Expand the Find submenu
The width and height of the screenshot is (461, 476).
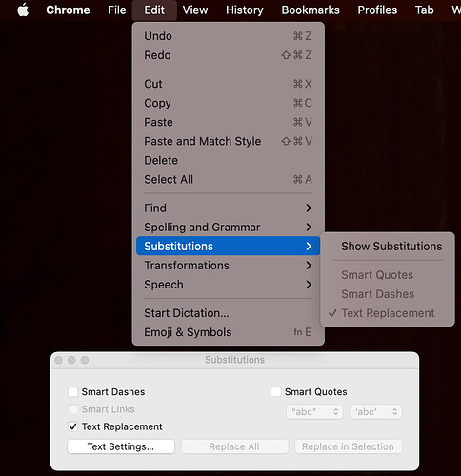point(228,208)
